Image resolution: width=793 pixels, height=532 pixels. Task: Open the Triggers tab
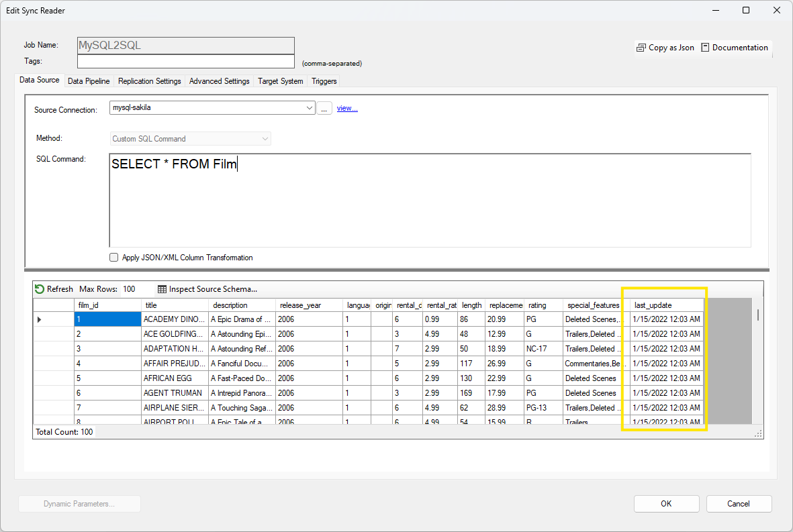click(x=324, y=81)
